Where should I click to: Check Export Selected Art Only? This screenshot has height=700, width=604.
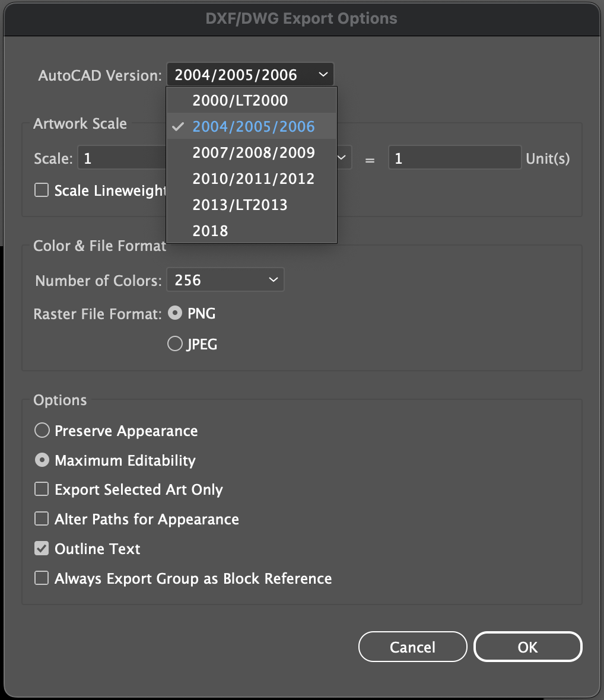42,489
